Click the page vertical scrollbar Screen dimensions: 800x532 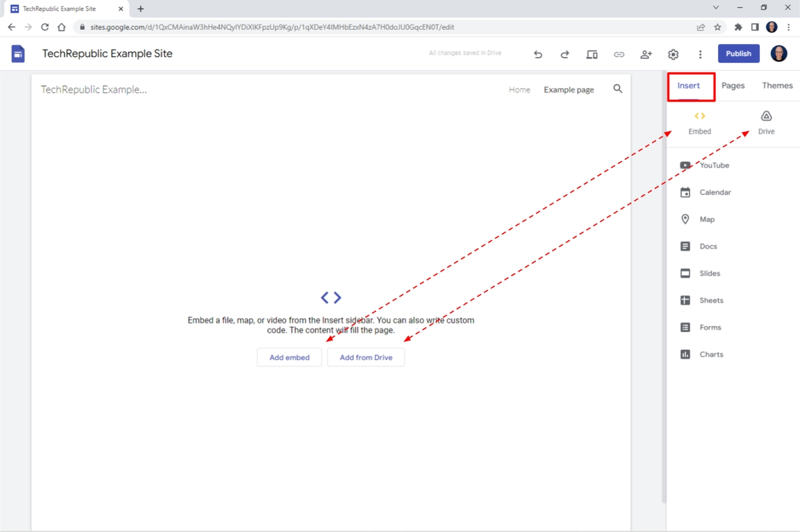pyautogui.click(x=663, y=287)
